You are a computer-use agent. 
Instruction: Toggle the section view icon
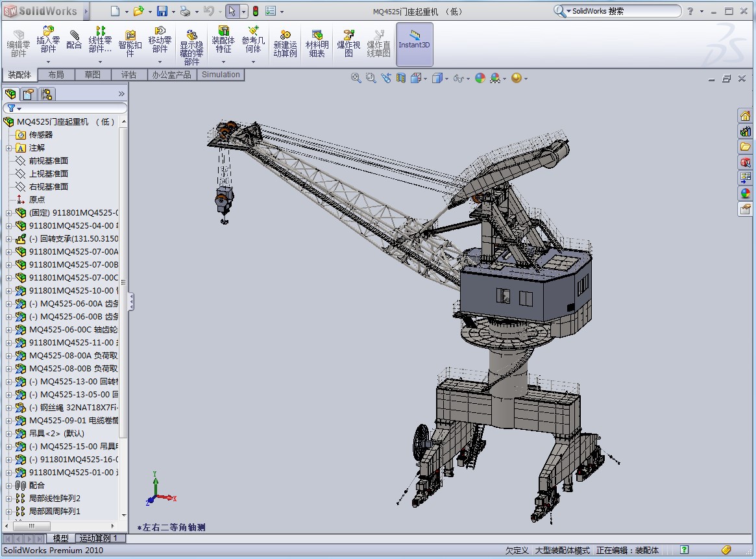click(401, 79)
